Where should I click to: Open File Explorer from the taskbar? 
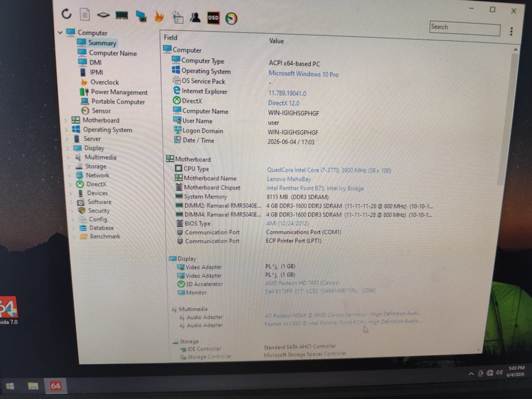pyautogui.click(x=33, y=386)
